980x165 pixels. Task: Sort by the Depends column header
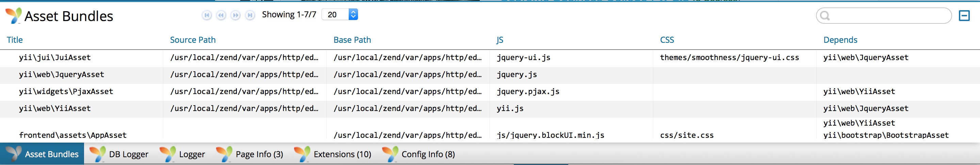pyautogui.click(x=840, y=40)
